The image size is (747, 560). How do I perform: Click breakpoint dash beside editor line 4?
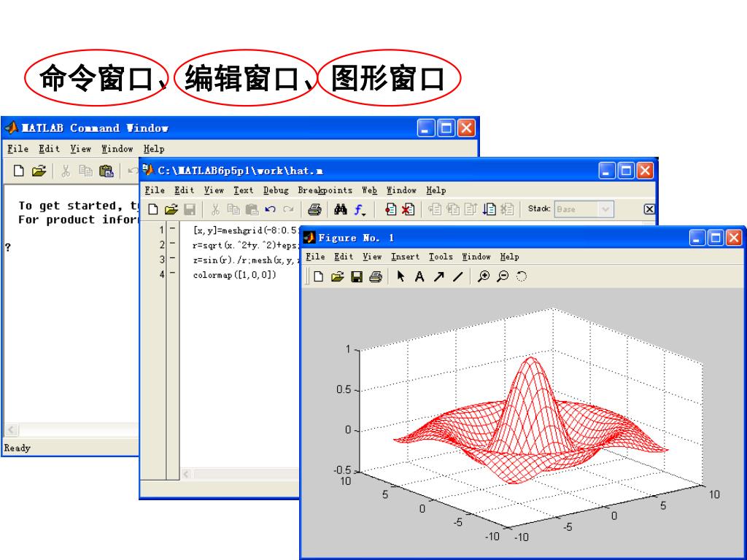tap(172, 273)
